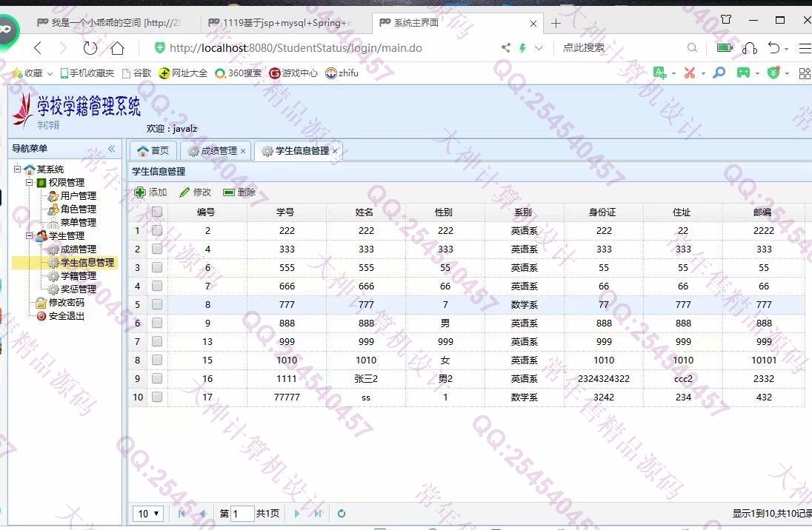The height and width of the screenshot is (530, 812).
Task: Select checkbox of row with name 张三2
Action: [157, 378]
